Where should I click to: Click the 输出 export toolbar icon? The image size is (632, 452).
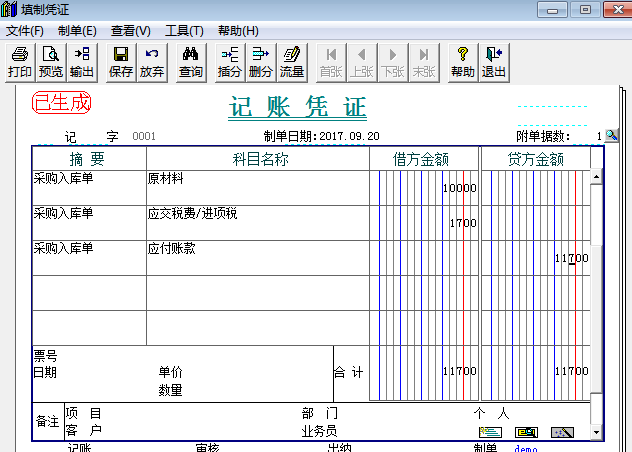point(82,63)
